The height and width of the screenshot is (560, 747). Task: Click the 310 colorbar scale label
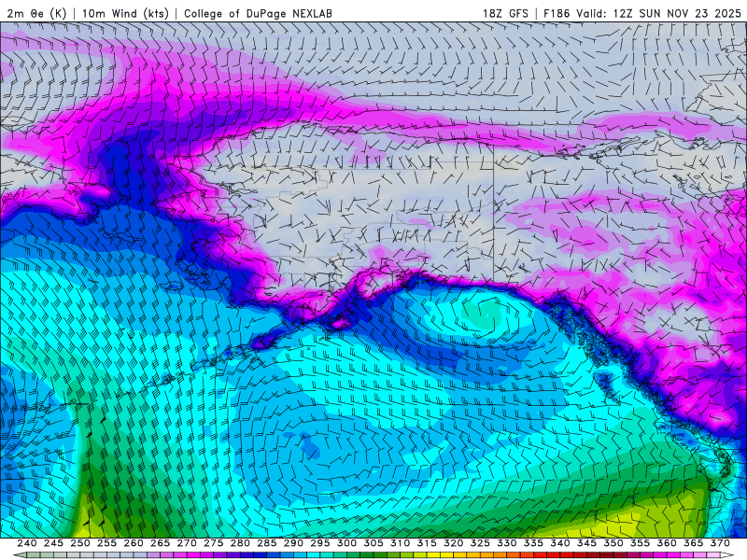coord(401,543)
